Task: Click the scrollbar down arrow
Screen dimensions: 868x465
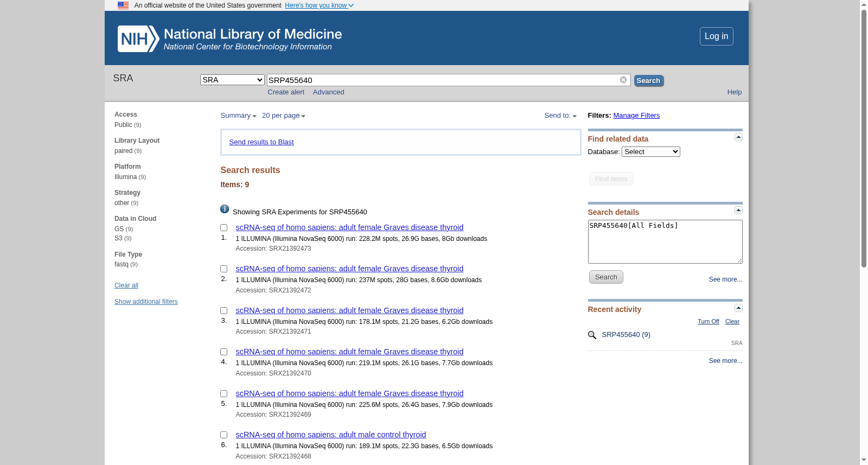Action: click(x=864, y=460)
